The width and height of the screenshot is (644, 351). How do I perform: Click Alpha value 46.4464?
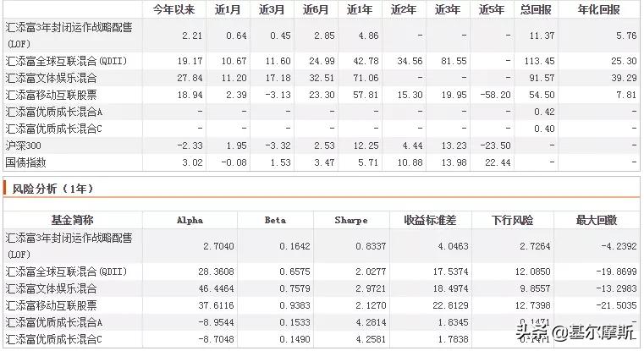[216, 288]
